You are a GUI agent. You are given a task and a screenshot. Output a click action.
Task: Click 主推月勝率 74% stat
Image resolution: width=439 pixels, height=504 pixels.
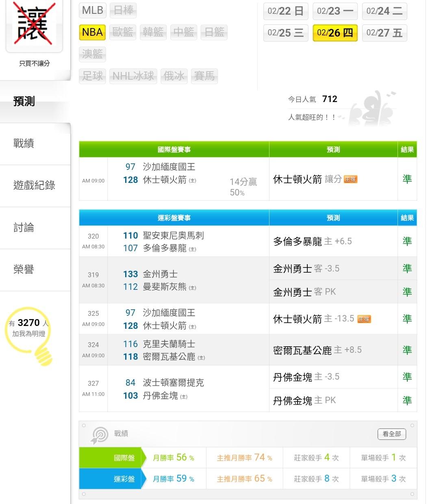pyautogui.click(x=245, y=458)
